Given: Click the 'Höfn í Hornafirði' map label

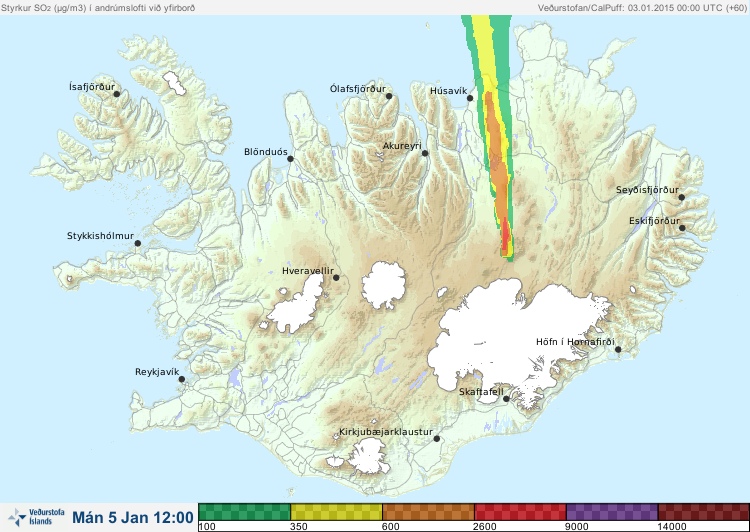Looking at the screenshot, I should pyautogui.click(x=575, y=342).
